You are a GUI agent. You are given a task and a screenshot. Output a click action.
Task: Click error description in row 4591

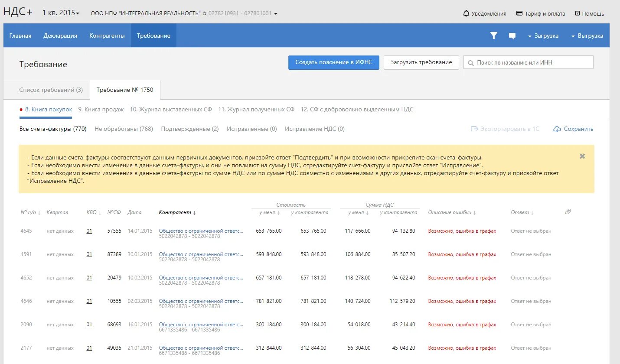[462, 254]
